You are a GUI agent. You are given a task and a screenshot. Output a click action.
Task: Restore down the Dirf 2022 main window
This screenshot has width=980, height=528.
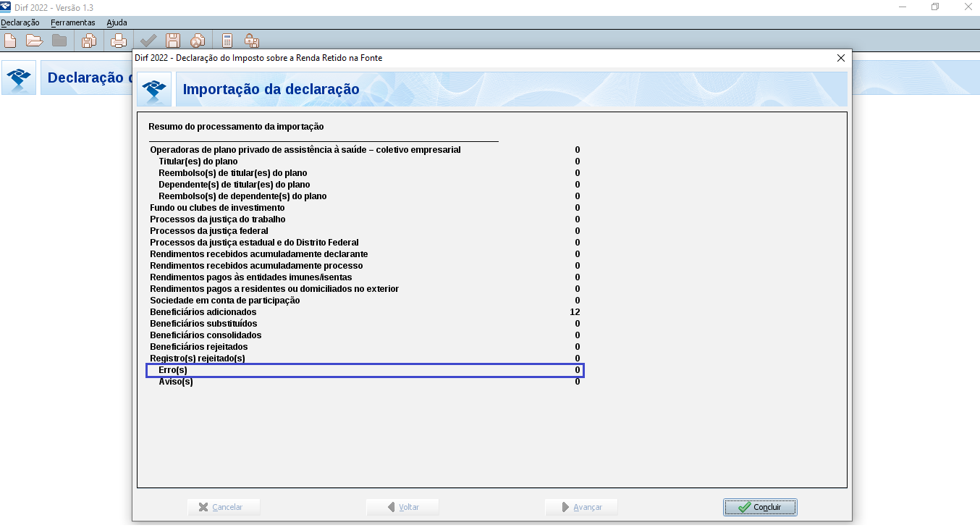pos(935,7)
